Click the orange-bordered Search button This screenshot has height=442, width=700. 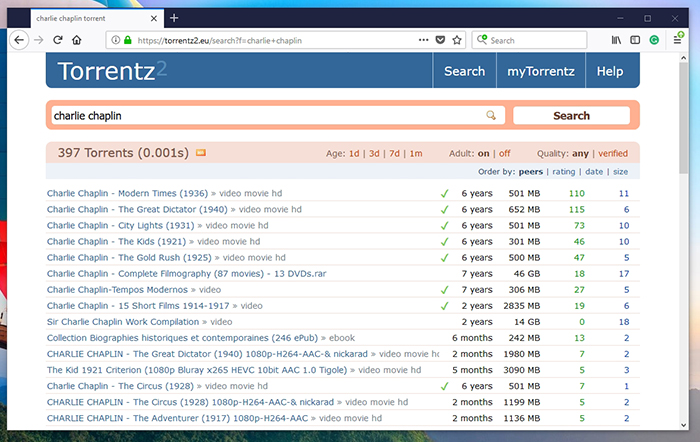[571, 116]
